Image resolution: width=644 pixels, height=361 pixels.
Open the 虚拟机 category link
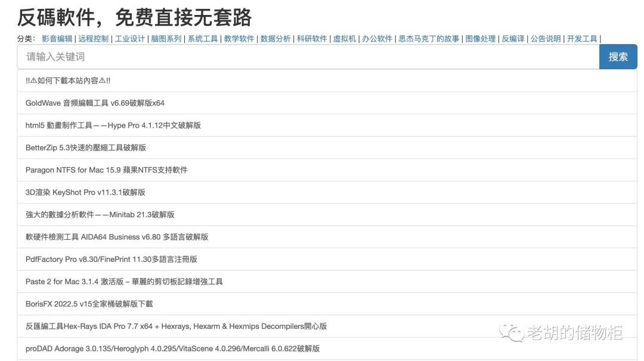coord(344,39)
